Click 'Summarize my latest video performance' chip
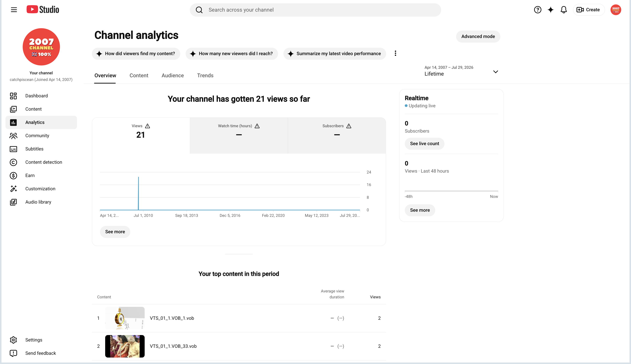The width and height of the screenshot is (631, 364). coord(334,53)
